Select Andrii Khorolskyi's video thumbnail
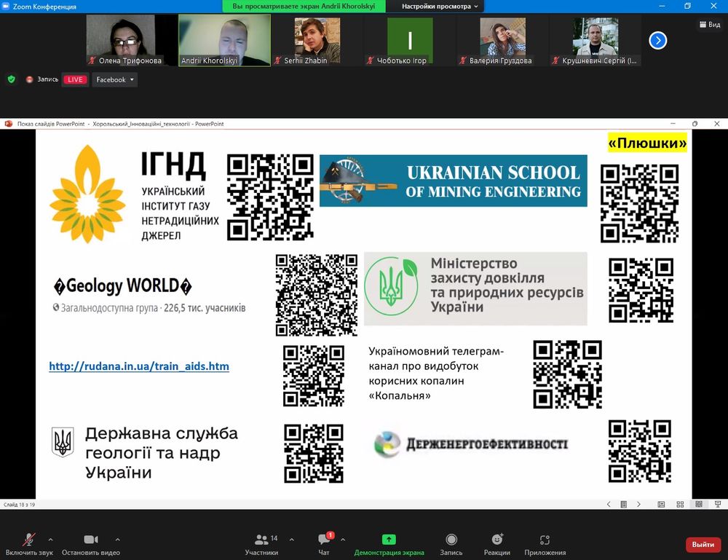 224,40
